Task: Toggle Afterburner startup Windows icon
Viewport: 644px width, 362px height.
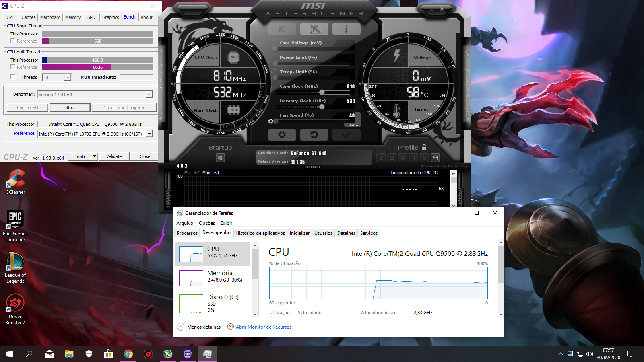Action: [220, 158]
